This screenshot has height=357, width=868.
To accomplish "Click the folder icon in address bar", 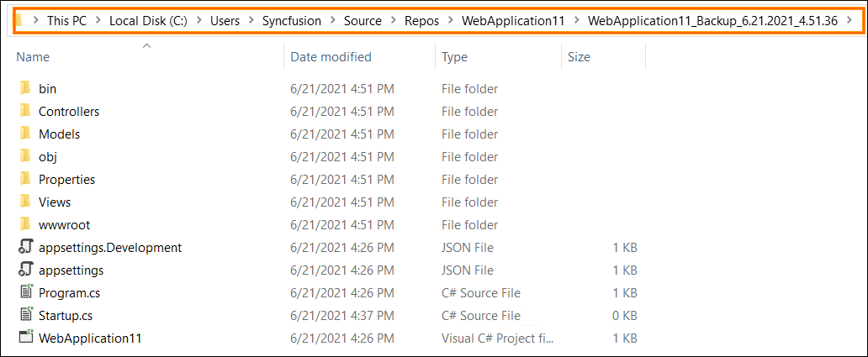I will click(x=19, y=21).
